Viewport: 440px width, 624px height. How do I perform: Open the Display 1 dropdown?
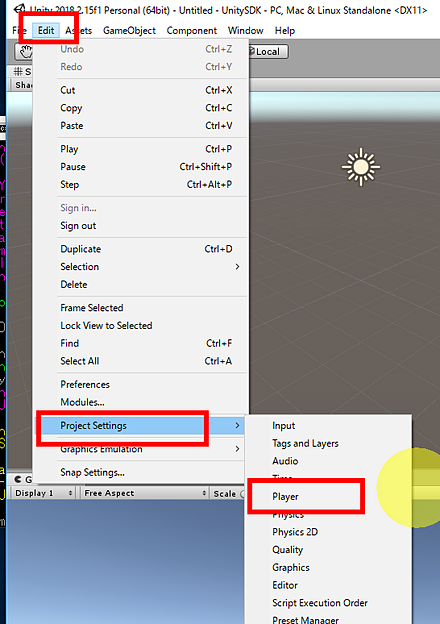(43, 493)
